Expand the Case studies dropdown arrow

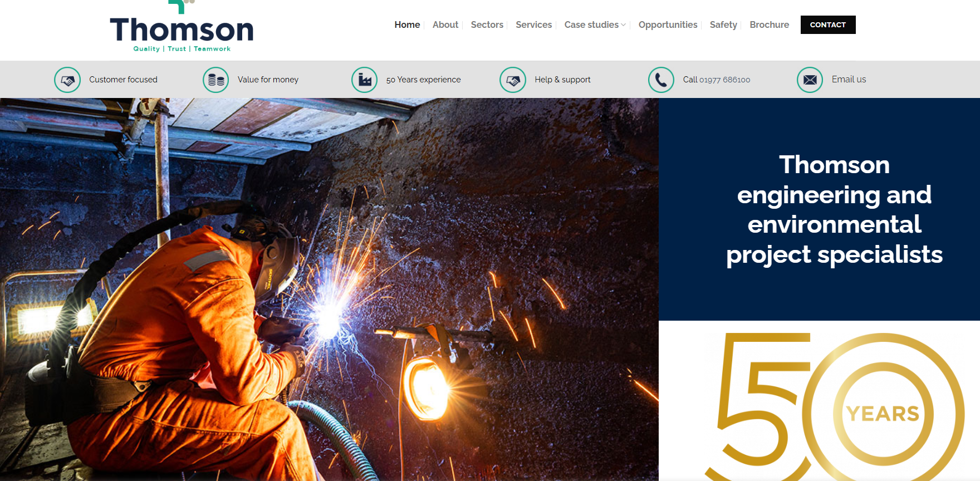[623, 25]
